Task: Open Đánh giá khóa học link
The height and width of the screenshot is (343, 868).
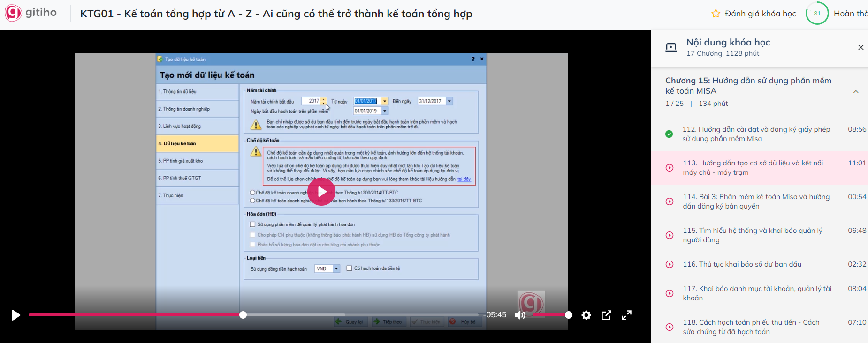Action: (x=760, y=14)
